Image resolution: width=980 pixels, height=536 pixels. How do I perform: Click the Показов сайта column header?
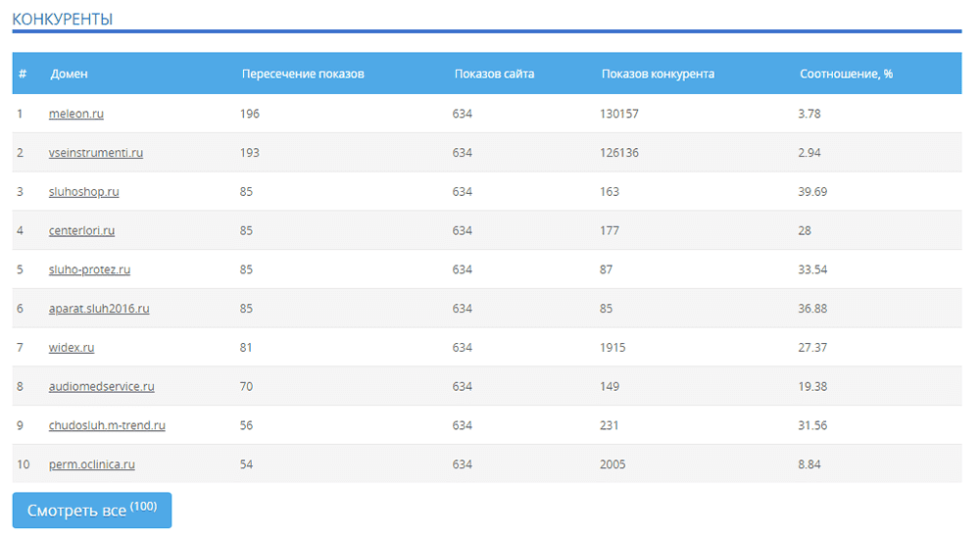point(494,73)
